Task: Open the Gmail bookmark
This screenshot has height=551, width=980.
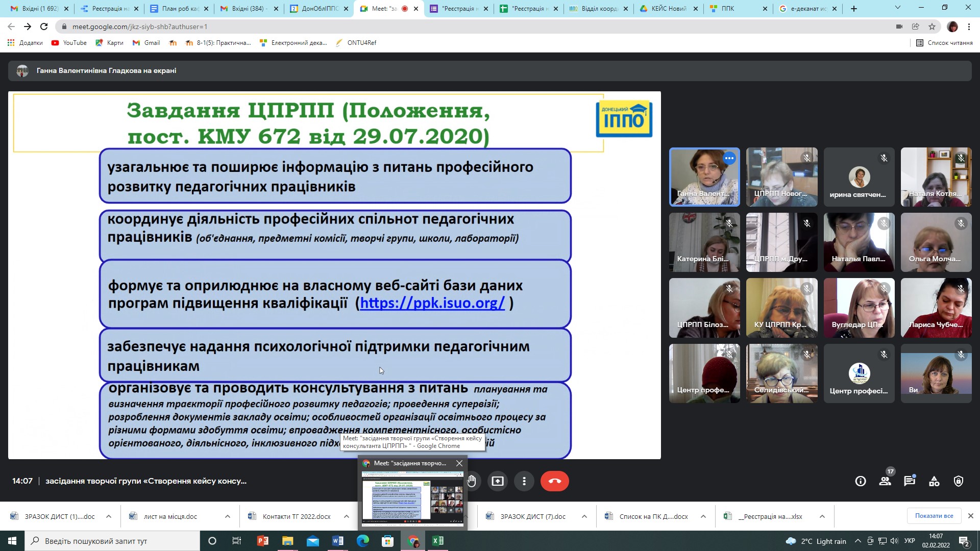Action: 146,43
